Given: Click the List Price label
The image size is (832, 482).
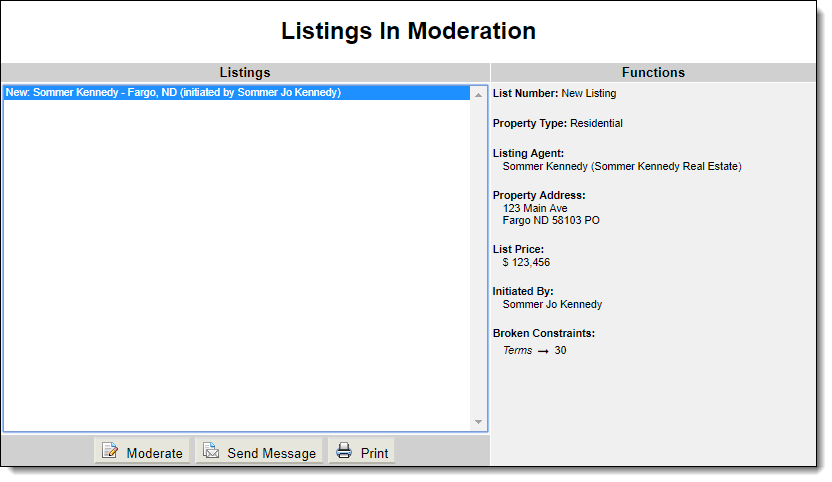Looking at the screenshot, I should point(518,249).
